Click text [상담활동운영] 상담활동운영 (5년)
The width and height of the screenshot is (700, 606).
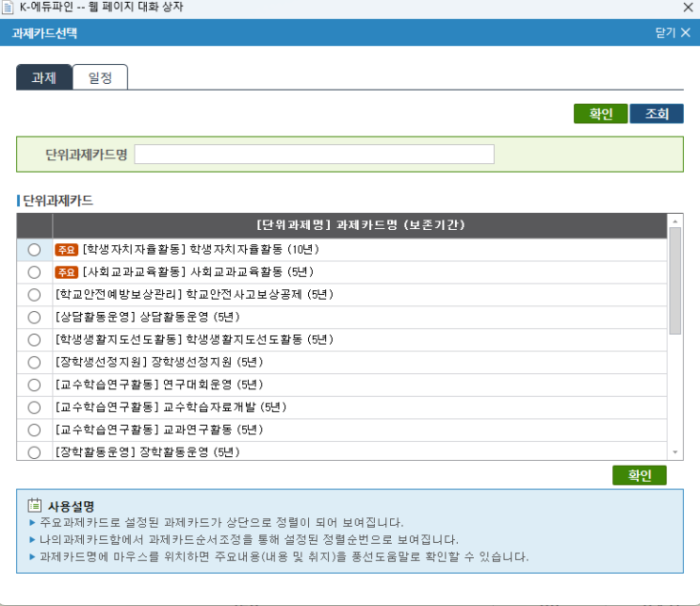(x=148, y=317)
